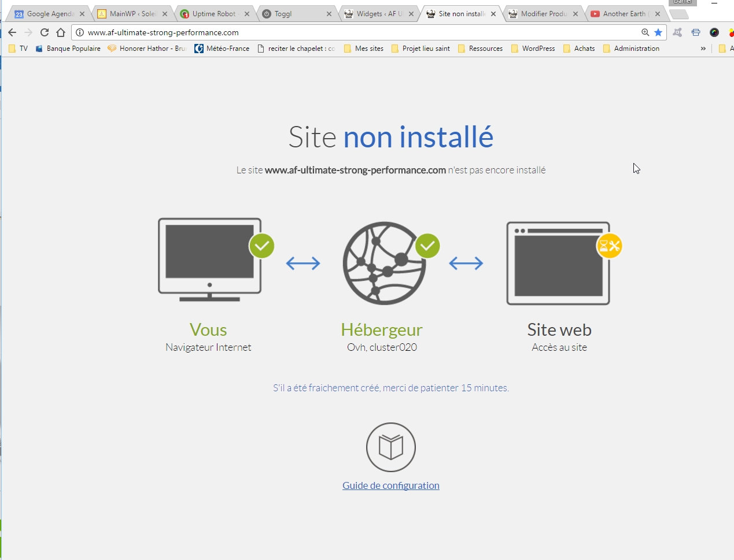Toggle the bookmark star icon
734x560 pixels.
click(658, 32)
